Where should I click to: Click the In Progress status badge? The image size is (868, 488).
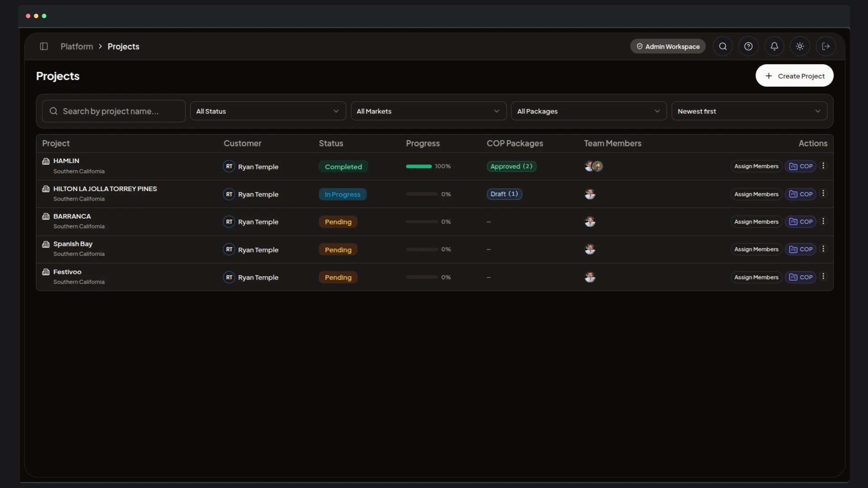pos(343,194)
